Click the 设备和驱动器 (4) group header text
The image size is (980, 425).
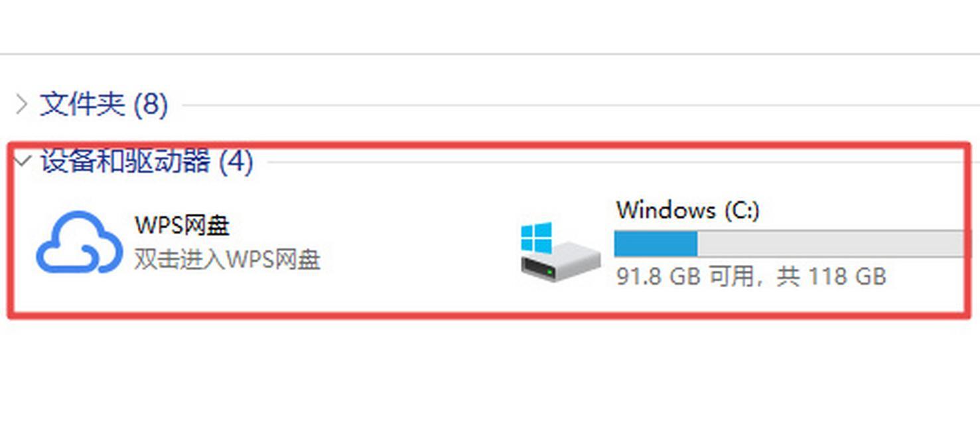147,161
